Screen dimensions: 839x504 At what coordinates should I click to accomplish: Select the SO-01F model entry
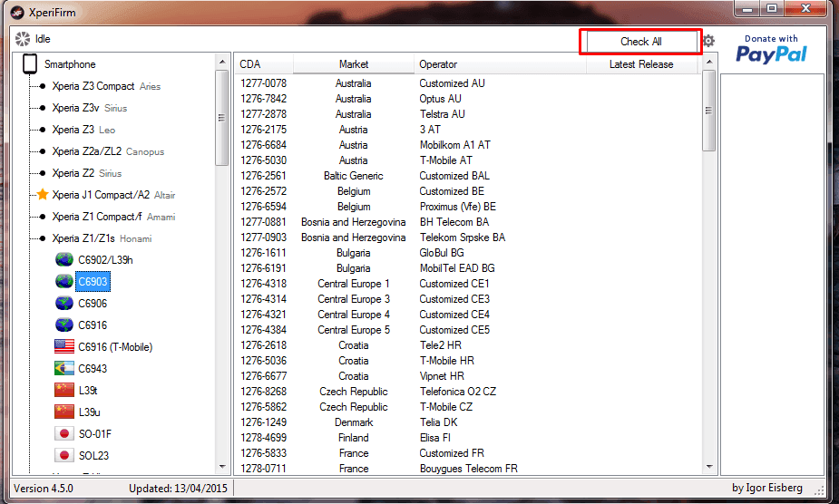pos(94,434)
